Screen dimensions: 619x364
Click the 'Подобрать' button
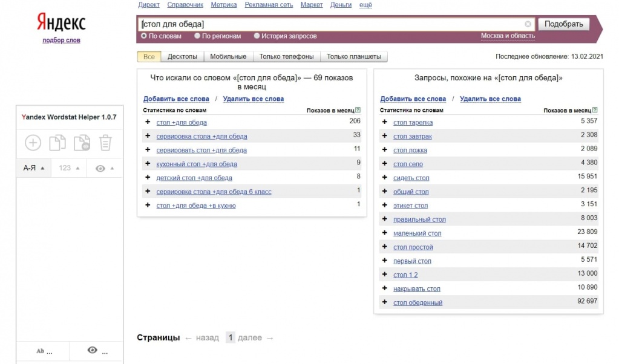pos(563,24)
